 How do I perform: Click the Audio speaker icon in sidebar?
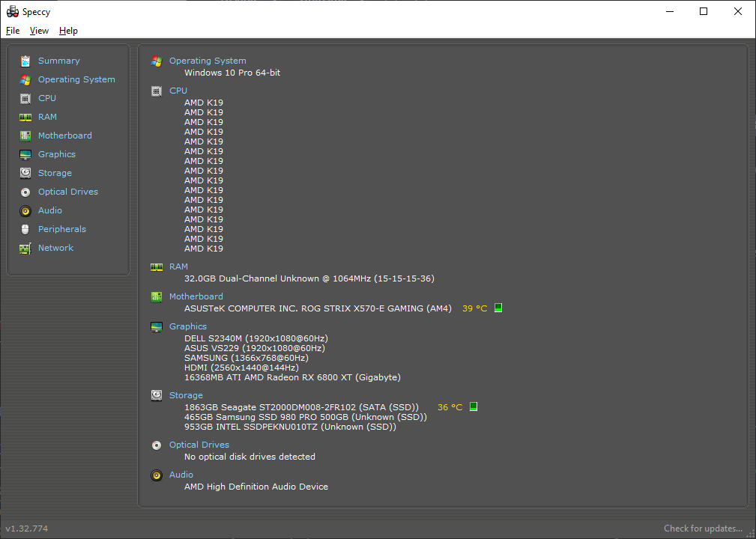pyautogui.click(x=25, y=210)
